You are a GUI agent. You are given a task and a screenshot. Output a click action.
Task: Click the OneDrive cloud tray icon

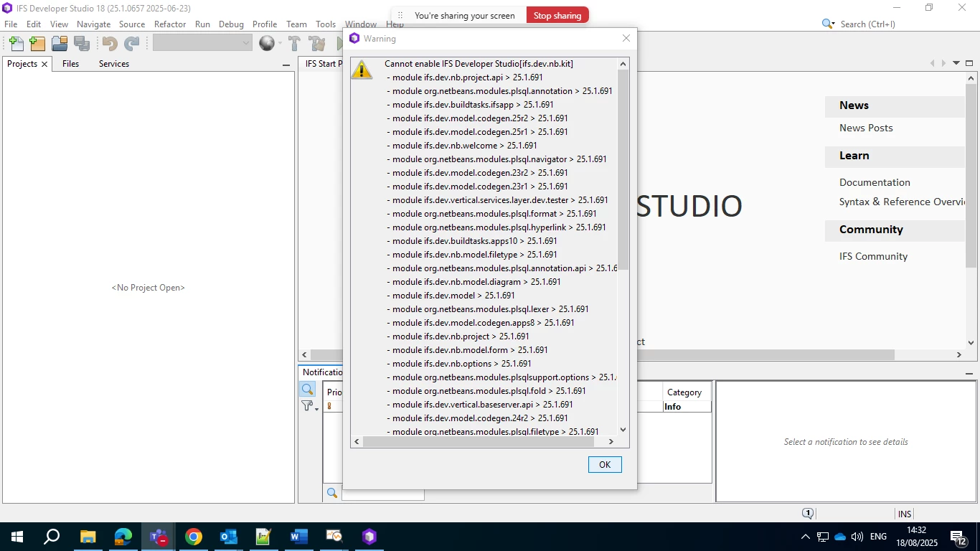[840, 537]
